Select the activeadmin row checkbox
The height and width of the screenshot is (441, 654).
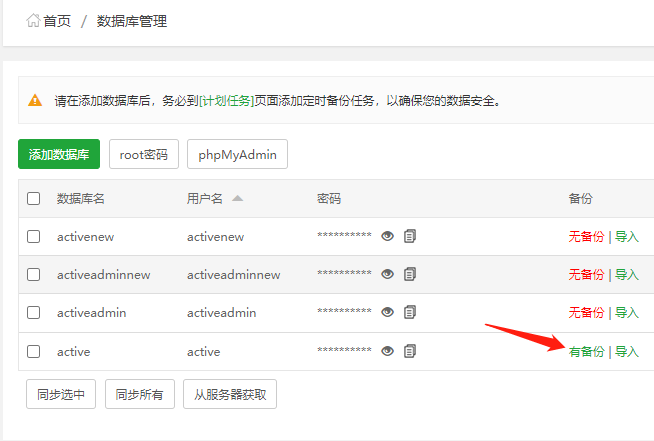[x=34, y=313]
